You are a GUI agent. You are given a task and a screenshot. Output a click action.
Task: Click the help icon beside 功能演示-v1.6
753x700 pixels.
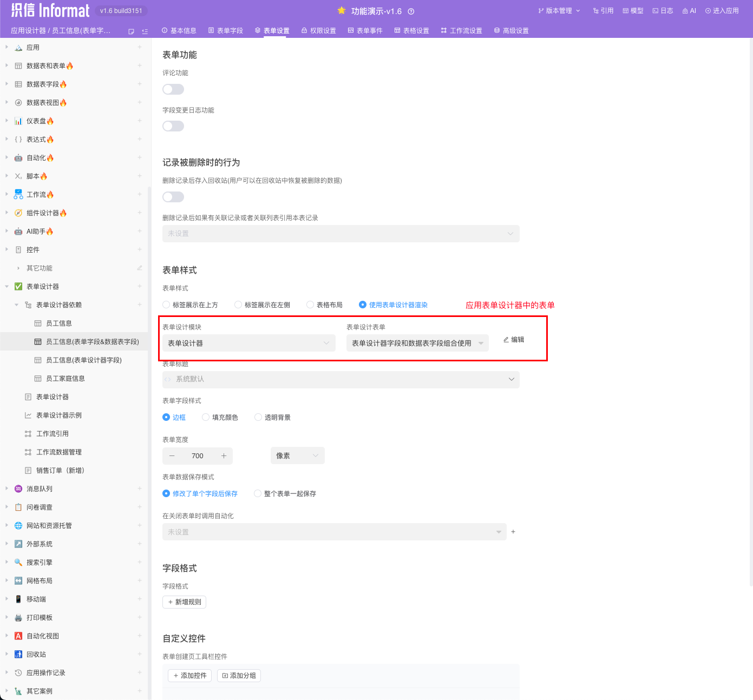point(411,11)
